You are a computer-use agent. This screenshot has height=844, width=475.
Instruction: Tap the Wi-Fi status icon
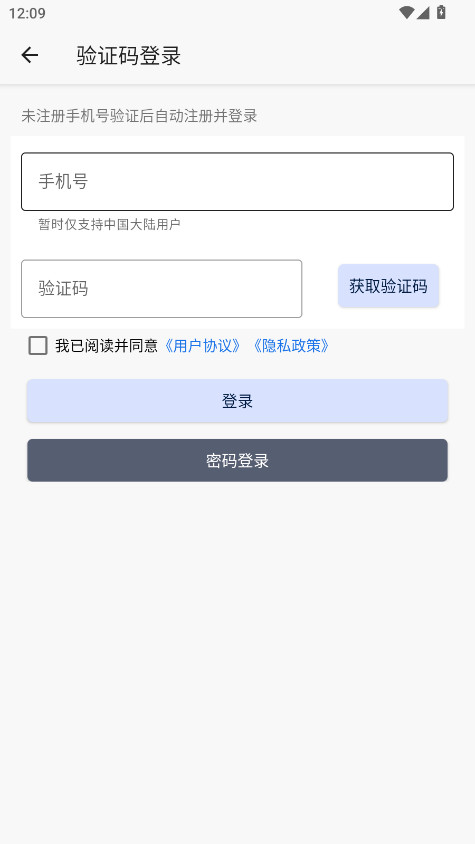406,12
